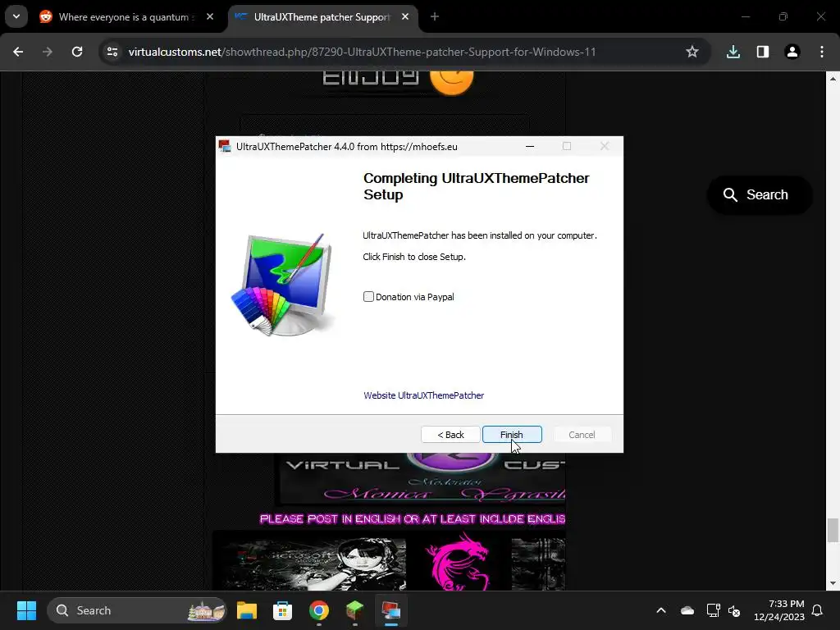
Task: Open the Minecraft block taskbar icon
Action: [x=354, y=610]
